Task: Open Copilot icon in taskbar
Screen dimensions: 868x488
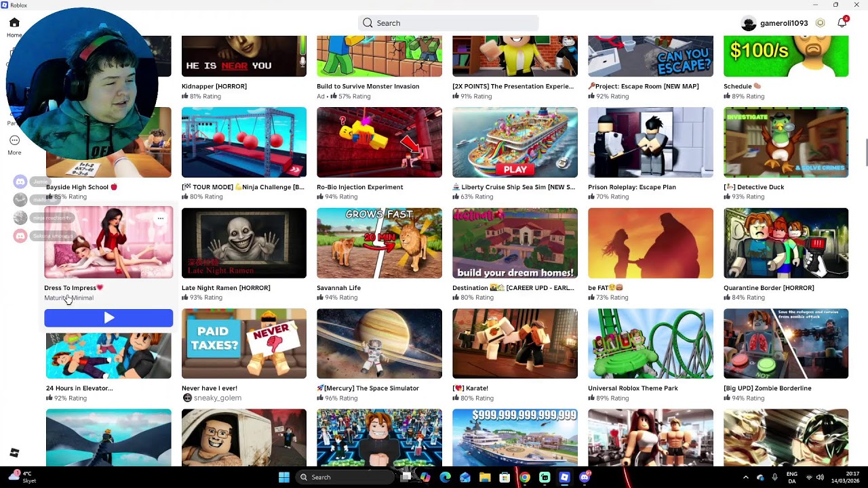Action: (x=425, y=477)
